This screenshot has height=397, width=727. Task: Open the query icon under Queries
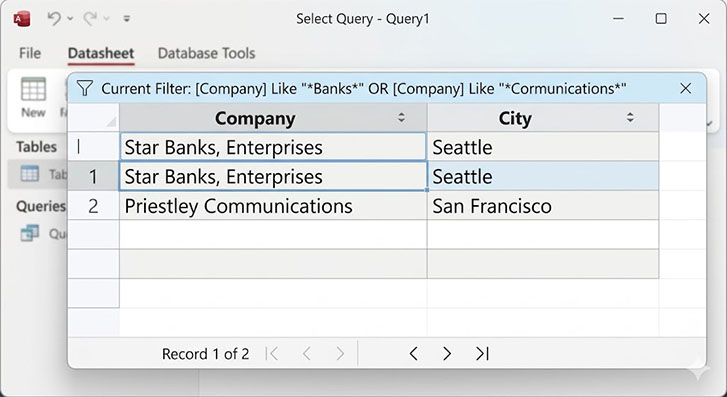click(30, 233)
